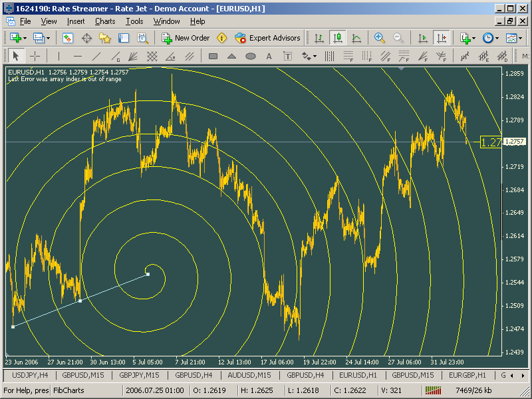Click the FibCharts profile in status bar
This screenshot has height=399, width=532.
(68, 390)
